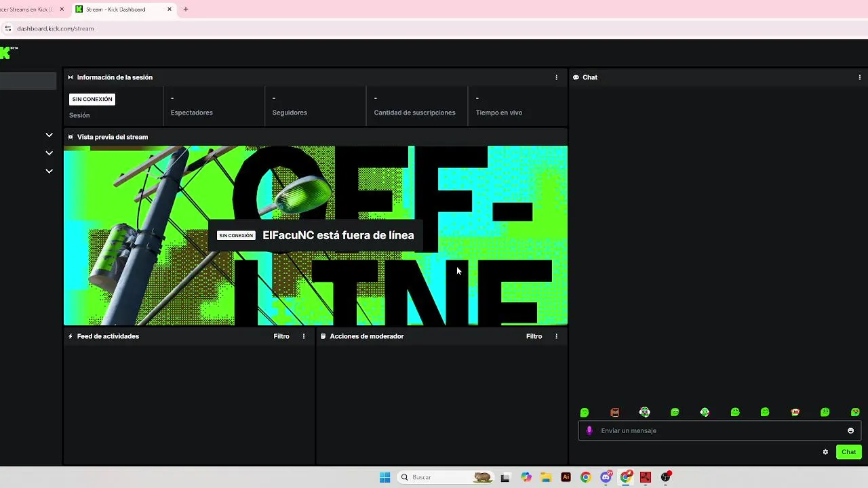Open a new browser tab

186,9
